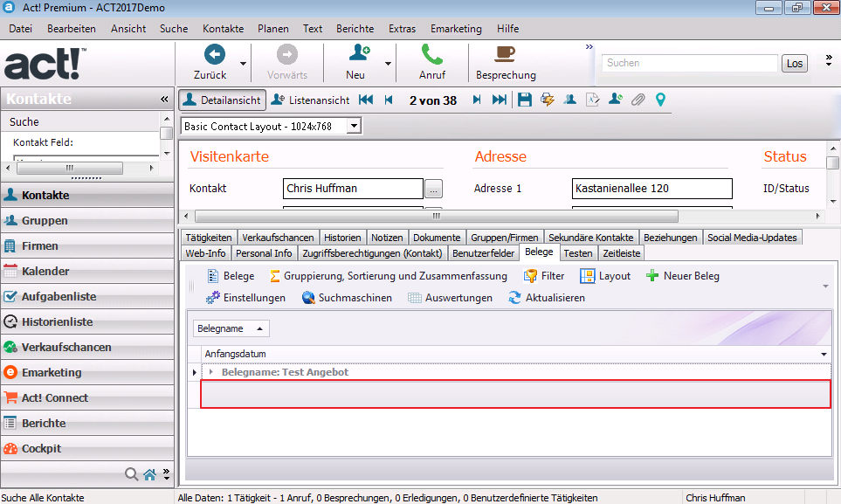
Task: Click the Suchen input field
Action: click(x=689, y=64)
